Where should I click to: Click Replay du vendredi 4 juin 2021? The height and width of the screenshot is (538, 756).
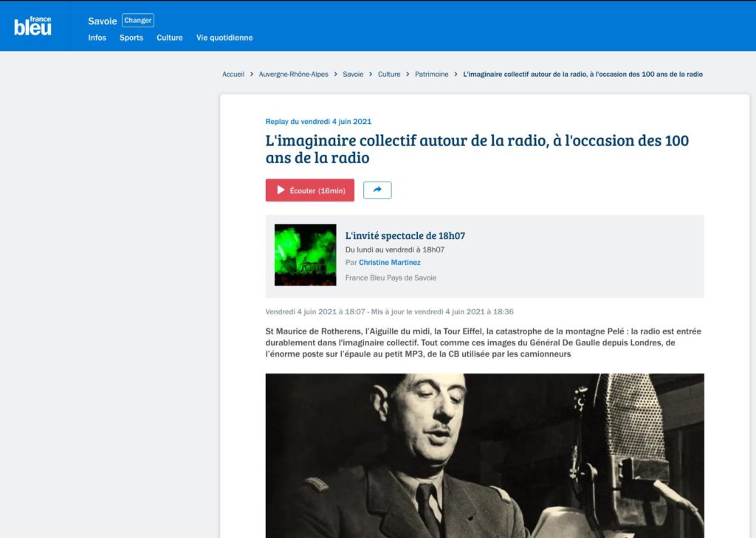tap(318, 122)
